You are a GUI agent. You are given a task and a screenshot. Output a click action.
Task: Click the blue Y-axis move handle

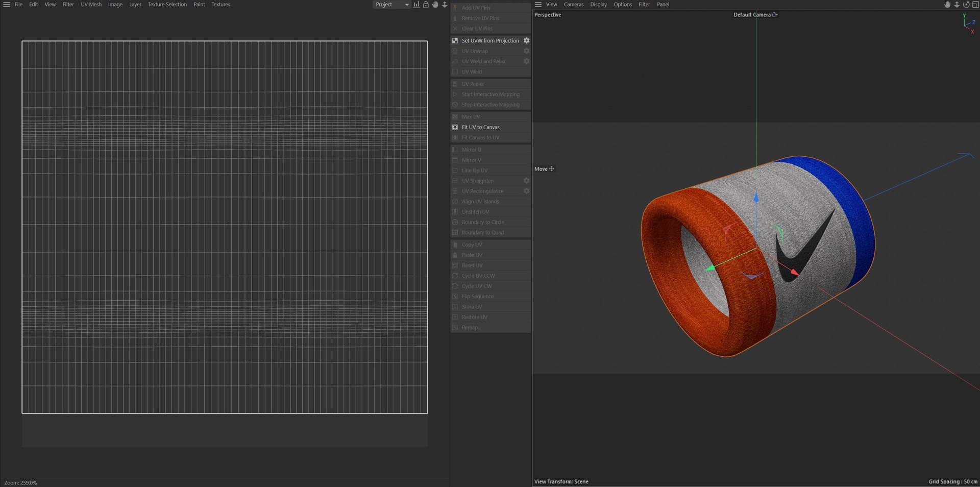click(756, 197)
